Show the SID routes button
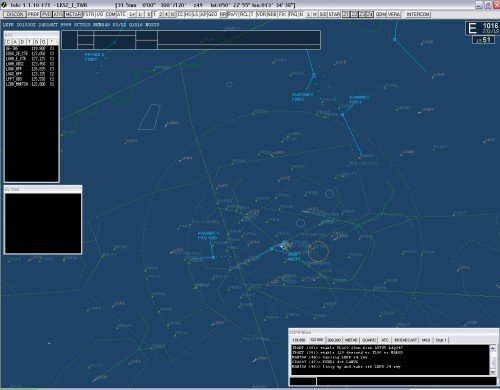 pos(323,14)
